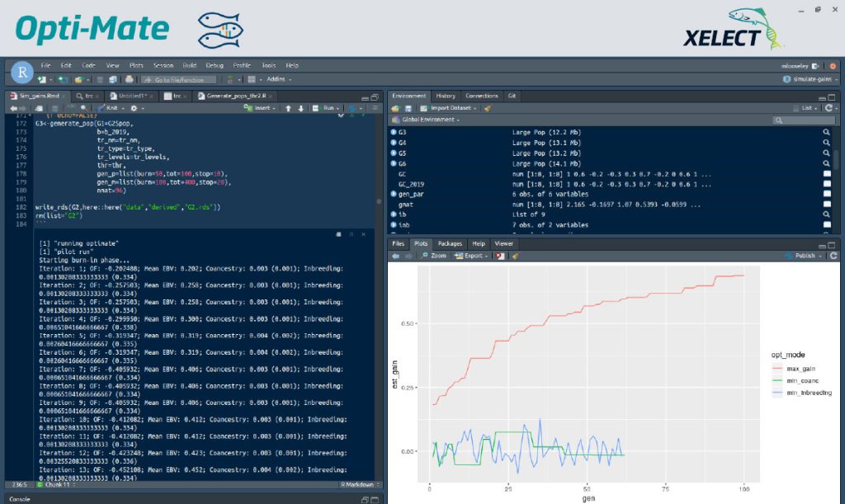Refresh the current plot
The height and width of the screenshot is (504, 845).
[833, 256]
